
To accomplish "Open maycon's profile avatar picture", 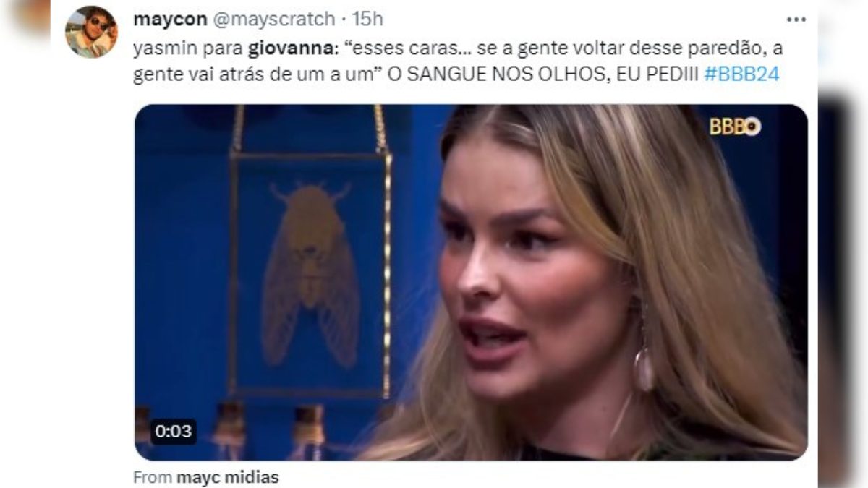I will coord(91,32).
